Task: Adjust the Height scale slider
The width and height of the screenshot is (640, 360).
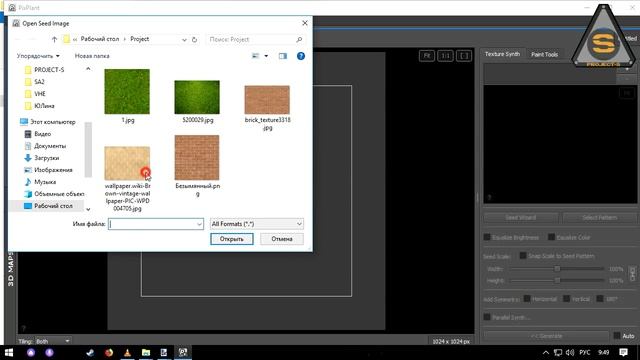Action: click(x=557, y=280)
